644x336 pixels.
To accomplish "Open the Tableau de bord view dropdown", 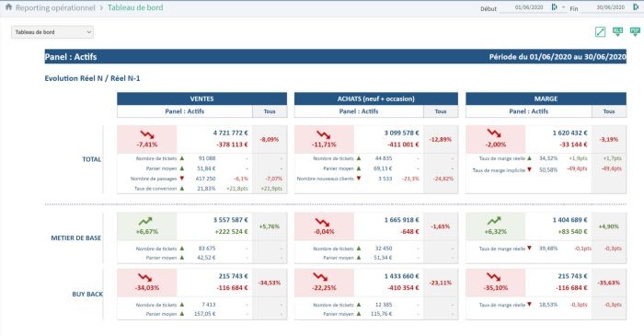I will [52, 32].
